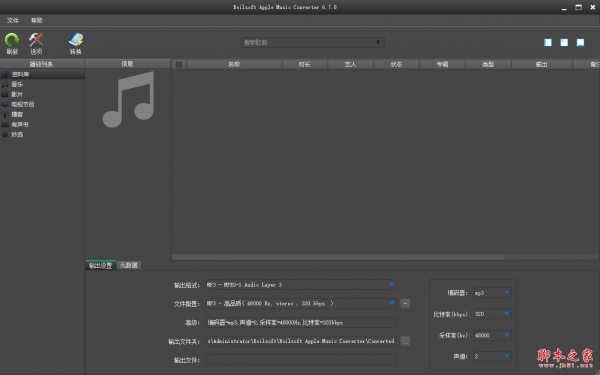Click the 输出文件夹 output folder path field

tap(301, 341)
